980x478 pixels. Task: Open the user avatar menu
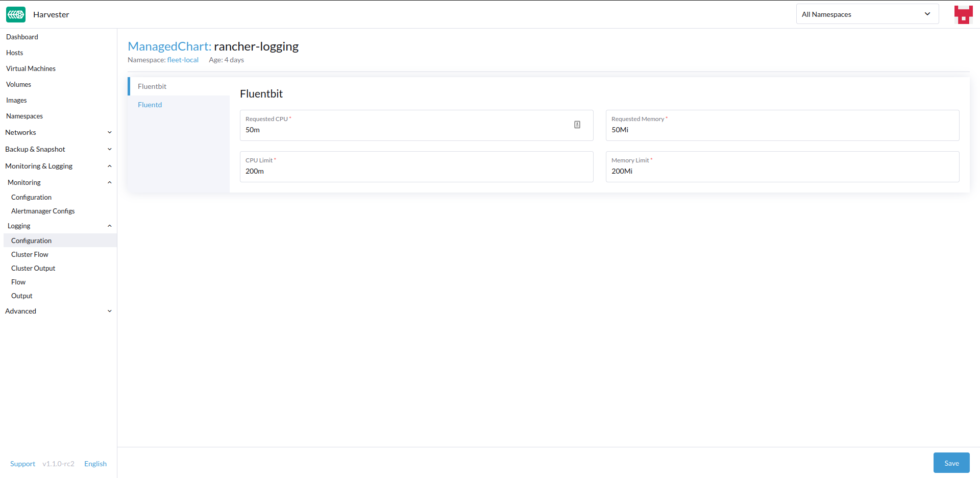pyautogui.click(x=963, y=14)
